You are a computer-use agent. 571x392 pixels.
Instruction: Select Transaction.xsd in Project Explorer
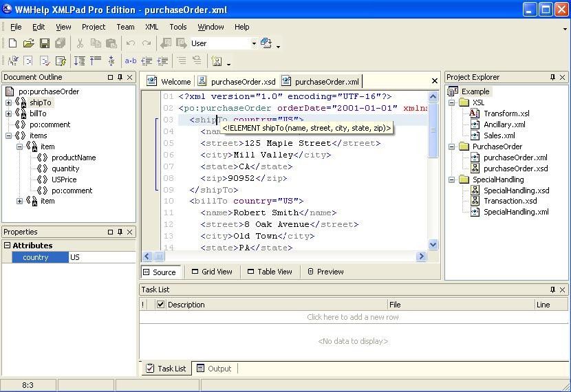coord(510,201)
